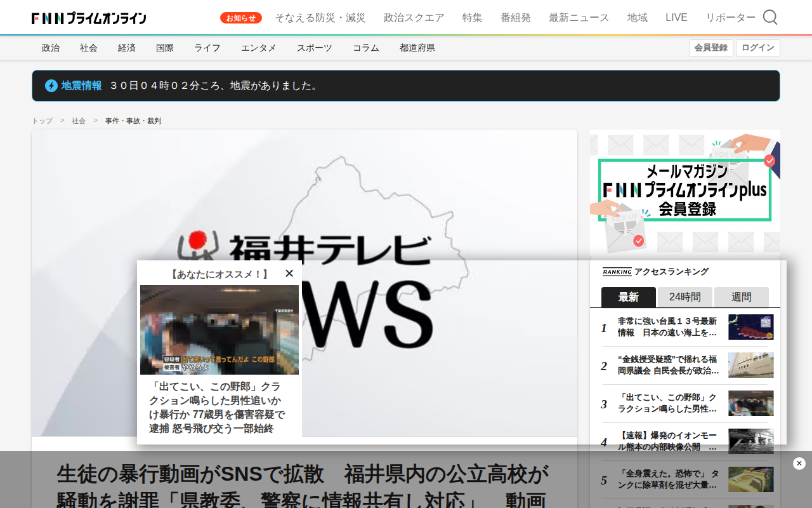Image resolution: width=812 pixels, height=508 pixels.
Task: Open 速報 イオンモール熊本 ranking article
Action: (x=668, y=441)
